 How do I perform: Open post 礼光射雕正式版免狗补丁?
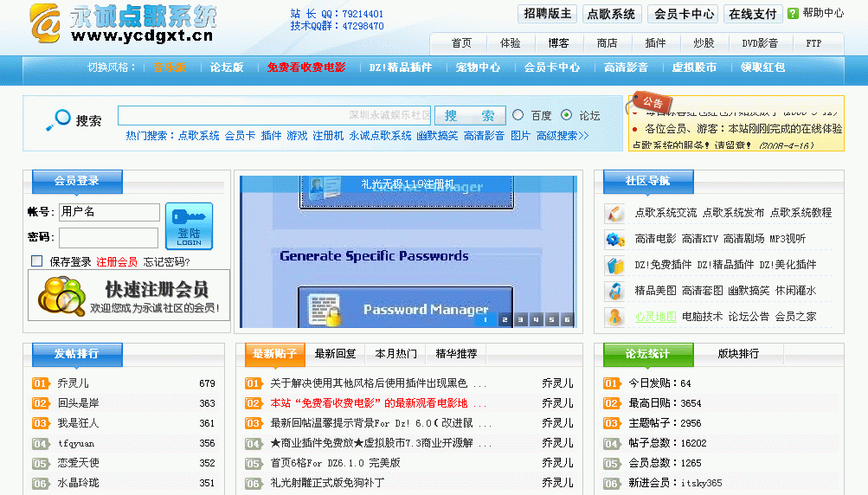[x=326, y=483]
